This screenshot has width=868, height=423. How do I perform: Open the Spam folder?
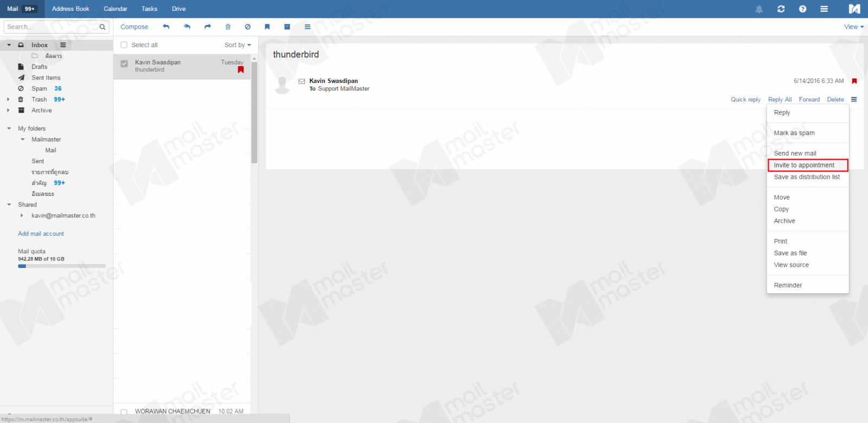pos(39,88)
